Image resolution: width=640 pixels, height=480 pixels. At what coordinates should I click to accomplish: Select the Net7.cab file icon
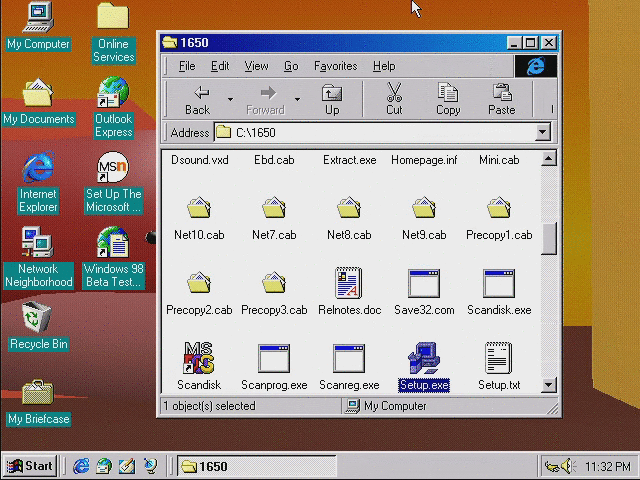tap(274, 207)
